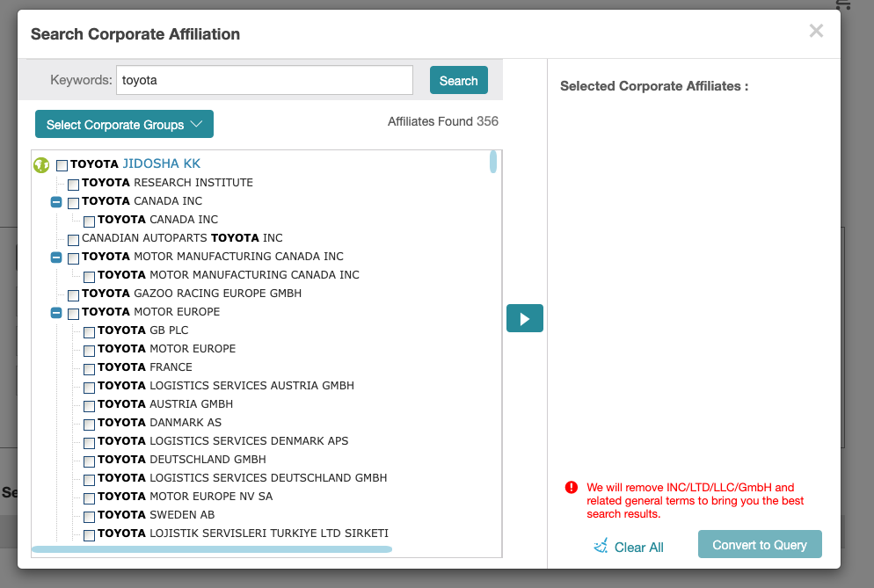Select the row TOYOTA LOGISTICS SERVICES AUSTRIA GMBH
The width and height of the screenshot is (874, 588).
226,386
